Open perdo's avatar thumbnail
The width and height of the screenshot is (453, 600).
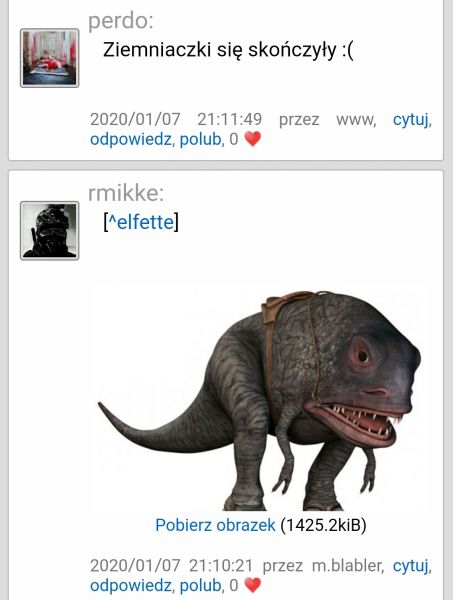coord(50,58)
